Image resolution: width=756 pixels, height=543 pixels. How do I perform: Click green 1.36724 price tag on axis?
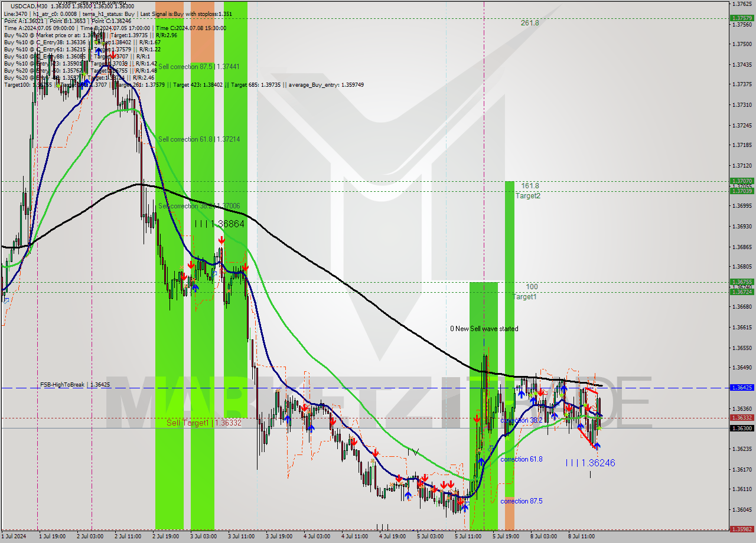point(742,292)
